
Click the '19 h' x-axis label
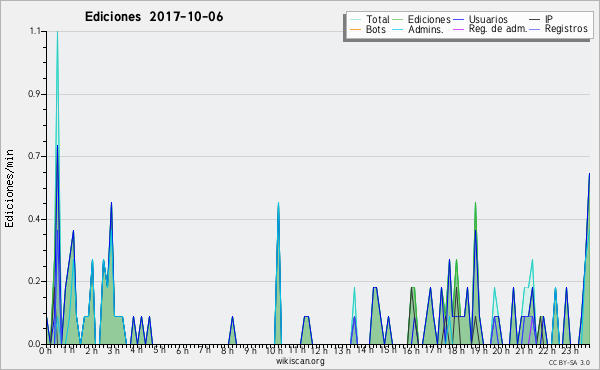click(479, 351)
